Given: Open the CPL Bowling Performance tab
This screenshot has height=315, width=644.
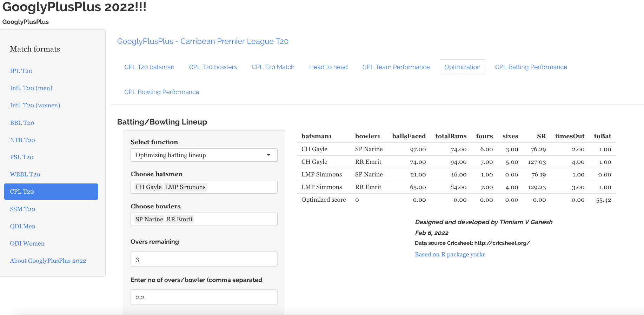Looking at the screenshot, I should pyautogui.click(x=161, y=92).
